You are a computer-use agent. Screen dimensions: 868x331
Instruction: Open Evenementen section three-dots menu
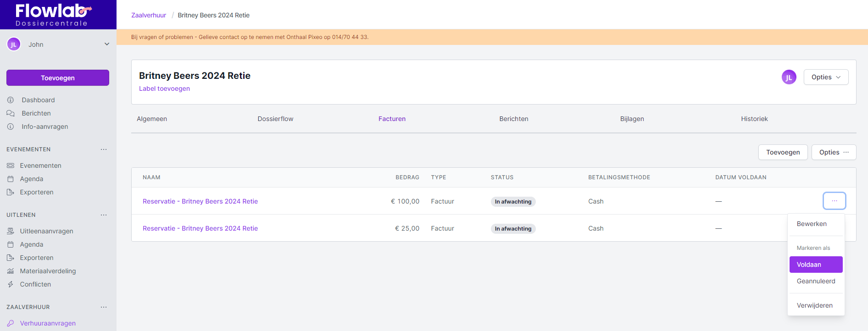pos(104,149)
